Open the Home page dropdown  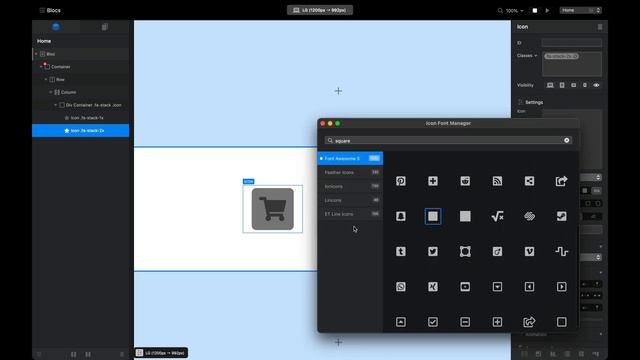[580, 10]
